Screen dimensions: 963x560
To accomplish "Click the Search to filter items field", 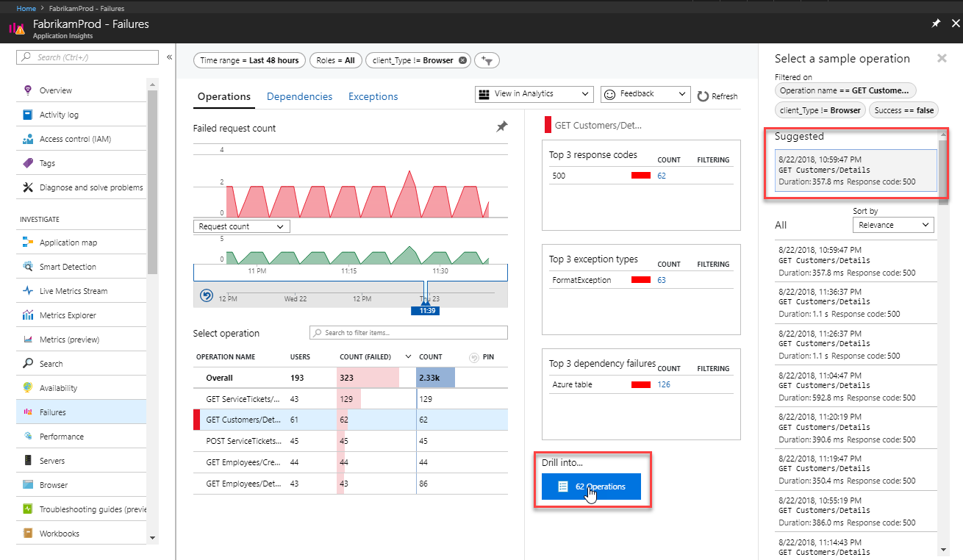I will tap(408, 332).
